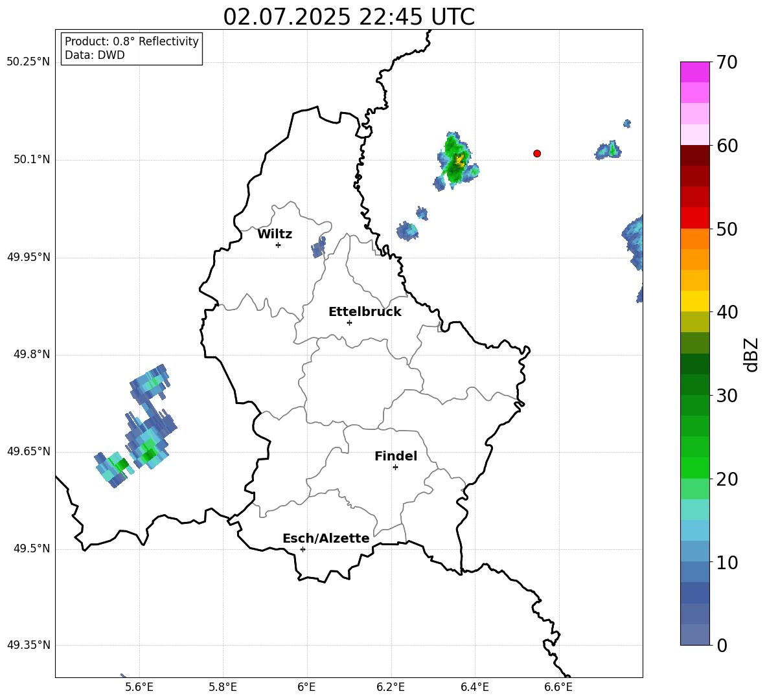Click the 70 colorbar tick label
The image size is (767, 700).
pos(726,62)
